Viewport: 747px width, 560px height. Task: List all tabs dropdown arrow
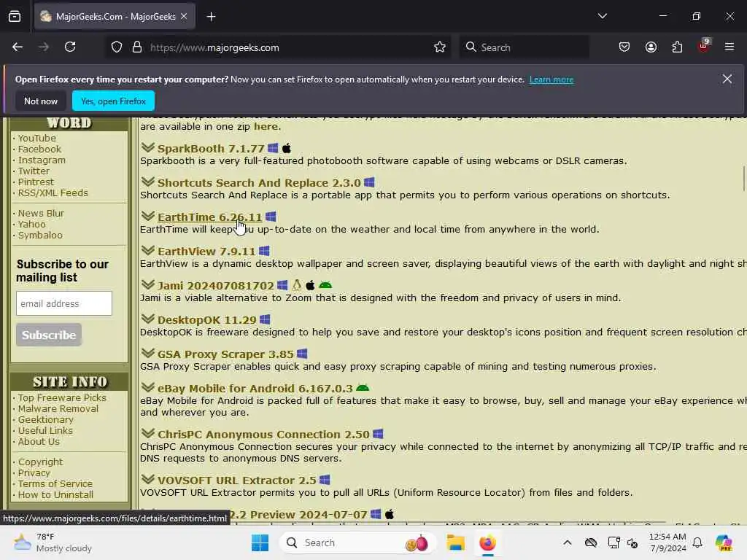pyautogui.click(x=602, y=16)
